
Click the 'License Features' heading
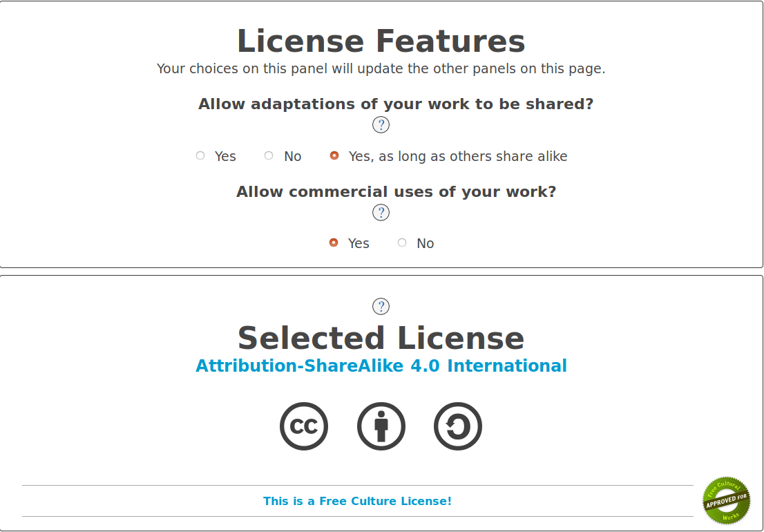tap(381, 41)
